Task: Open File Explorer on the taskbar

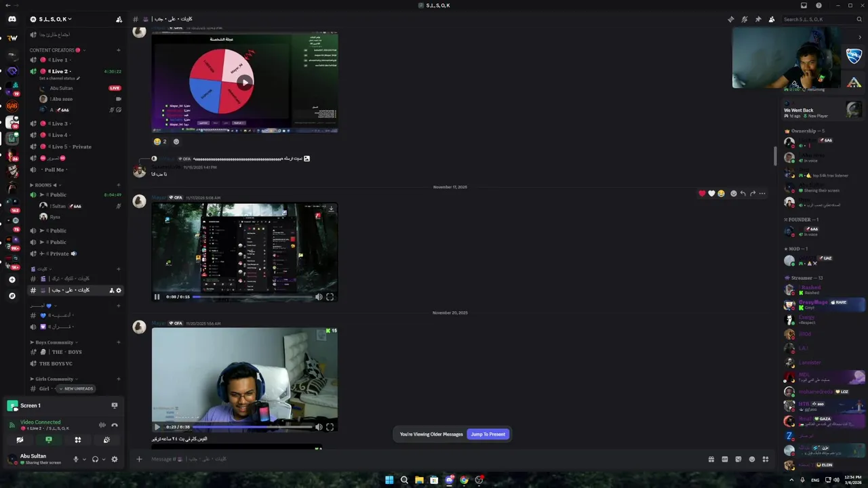Action: coord(419,480)
